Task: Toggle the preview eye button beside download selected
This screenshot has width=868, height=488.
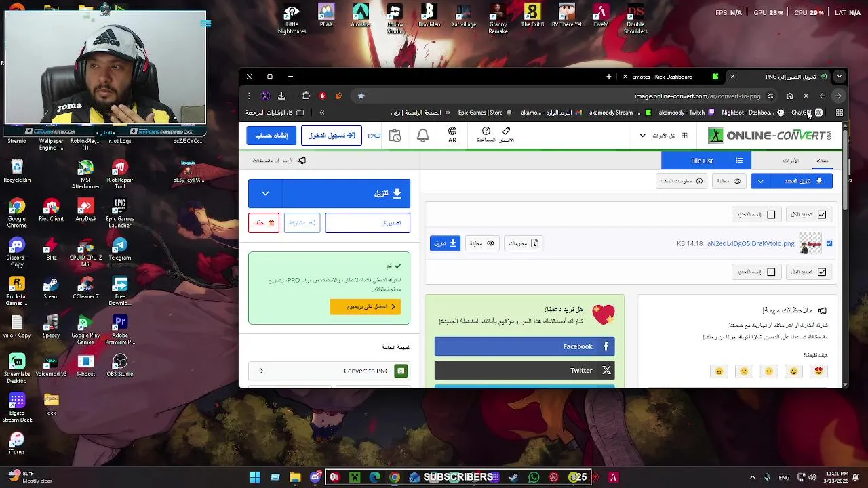Action: (x=729, y=181)
